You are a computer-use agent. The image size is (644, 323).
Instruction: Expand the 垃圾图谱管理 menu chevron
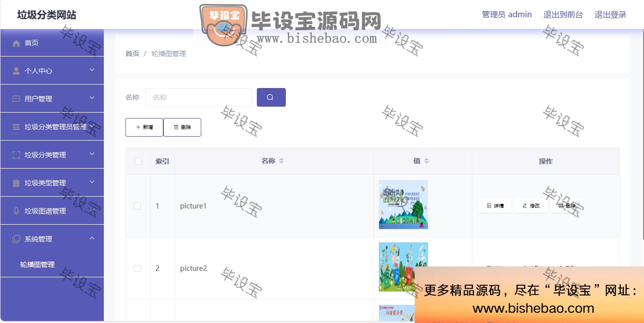tap(92, 210)
